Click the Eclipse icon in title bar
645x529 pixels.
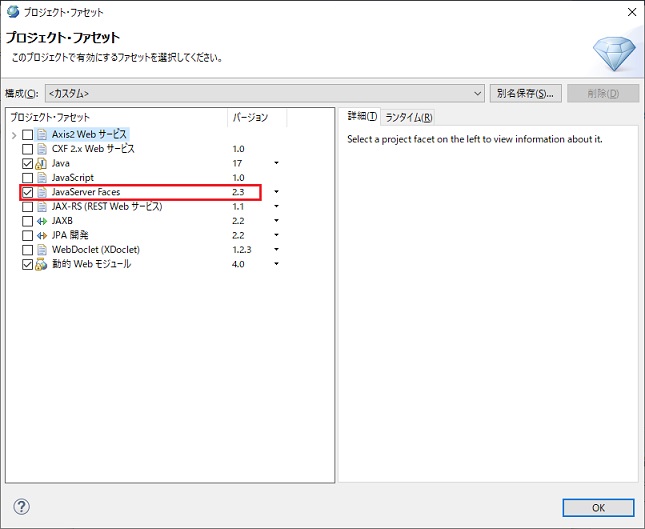[x=13, y=12]
